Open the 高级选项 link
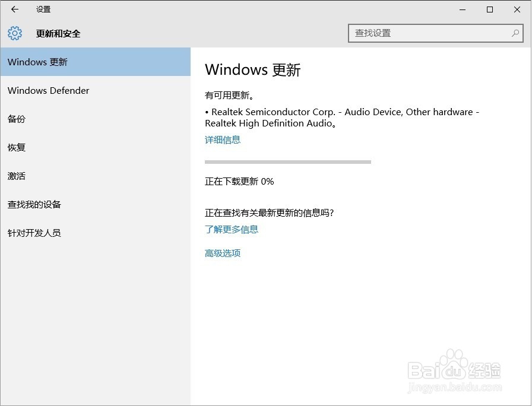 tap(223, 253)
